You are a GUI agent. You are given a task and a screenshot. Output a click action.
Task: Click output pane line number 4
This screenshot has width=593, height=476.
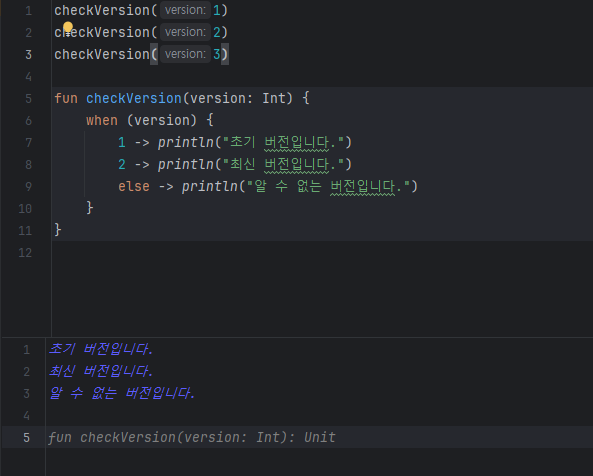click(26, 416)
